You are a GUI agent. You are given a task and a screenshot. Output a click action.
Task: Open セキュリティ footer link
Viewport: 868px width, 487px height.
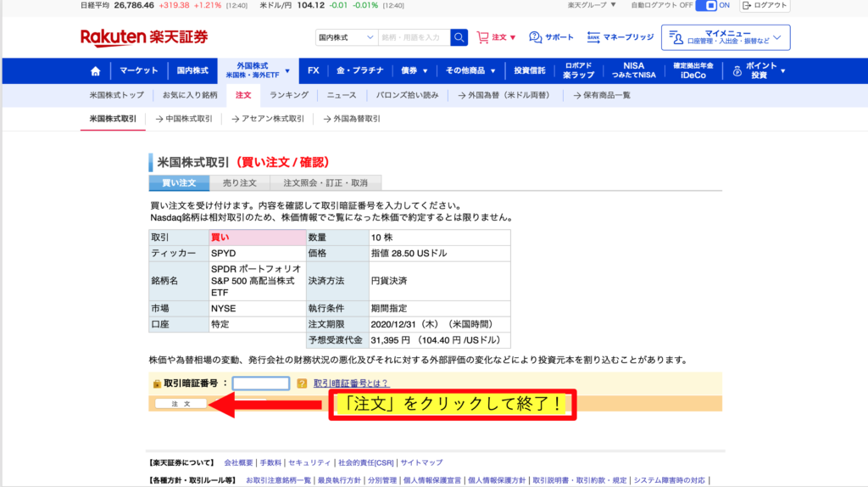pyautogui.click(x=309, y=462)
